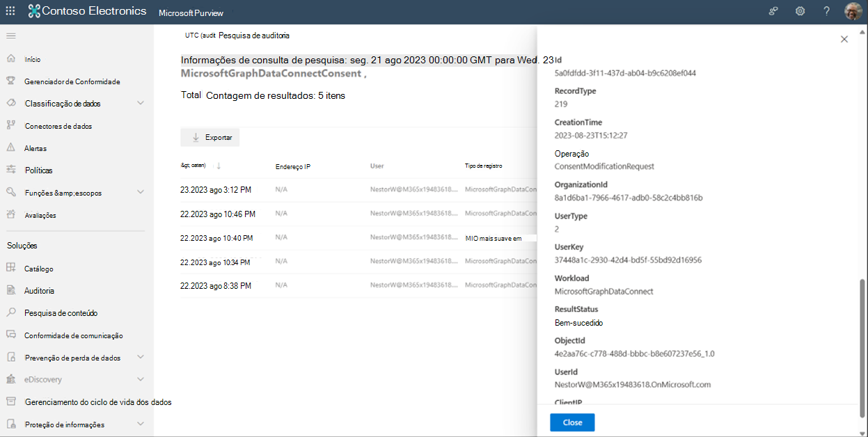Expand eDiscovery chevron

pos(141,379)
